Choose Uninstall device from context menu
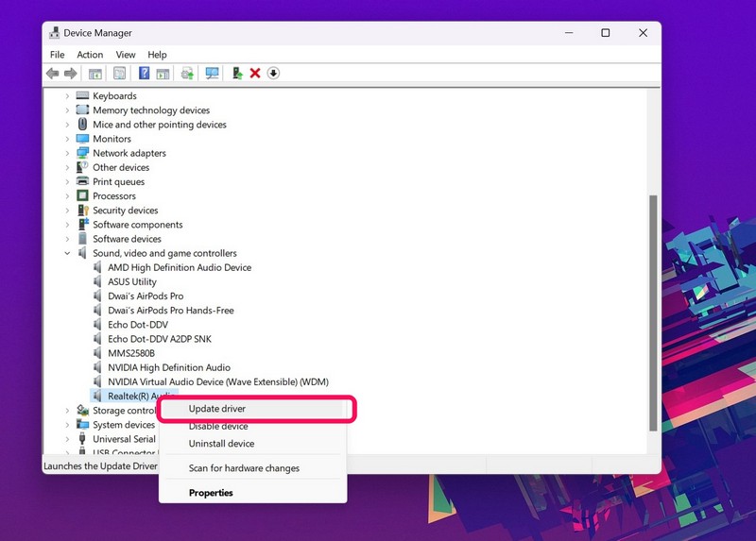 [x=221, y=444]
